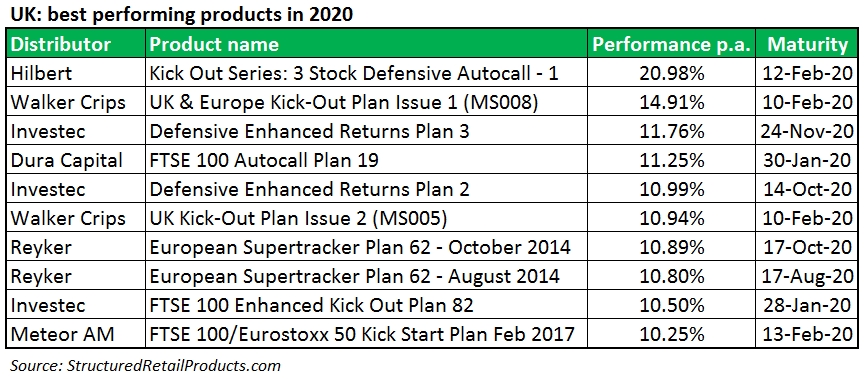The width and height of the screenshot is (868, 379).
Task: Click the Distributor column header
Action: tap(76, 44)
